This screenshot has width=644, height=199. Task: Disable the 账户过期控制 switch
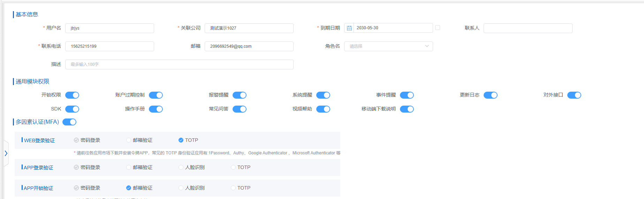[156, 95]
